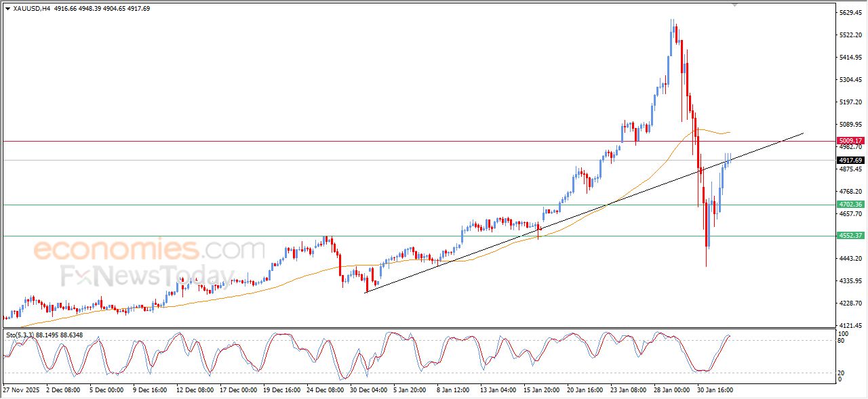The image size is (868, 399).
Task: Click the triangle arrow beside XAUUSD,H4
Action: pyautogui.click(x=7, y=9)
